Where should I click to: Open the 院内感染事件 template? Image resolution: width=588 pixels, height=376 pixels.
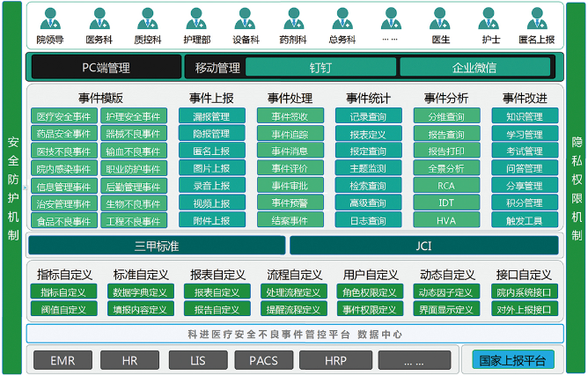click(x=64, y=169)
